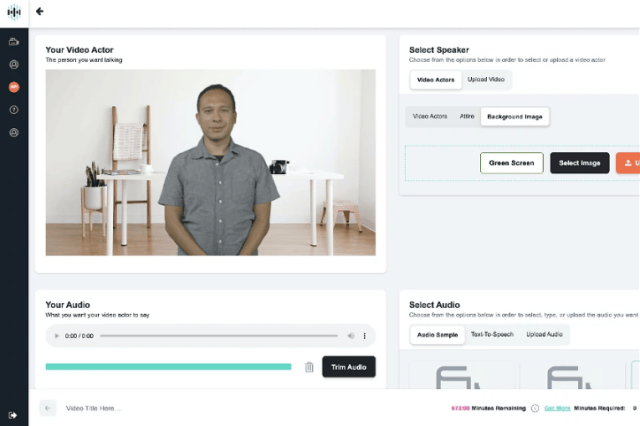The height and width of the screenshot is (426, 640).
Task: Switch to the Upload Audio tab
Action: [544, 334]
